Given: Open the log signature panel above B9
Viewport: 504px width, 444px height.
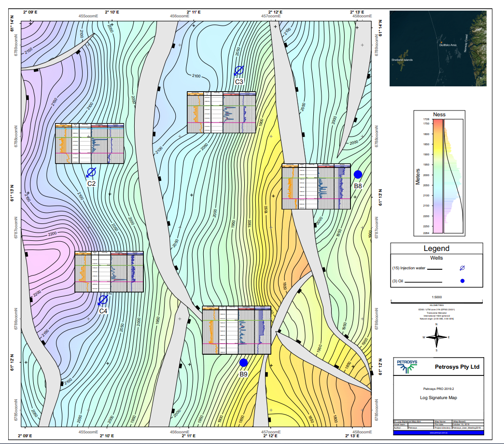Looking at the screenshot, I should click(237, 330).
